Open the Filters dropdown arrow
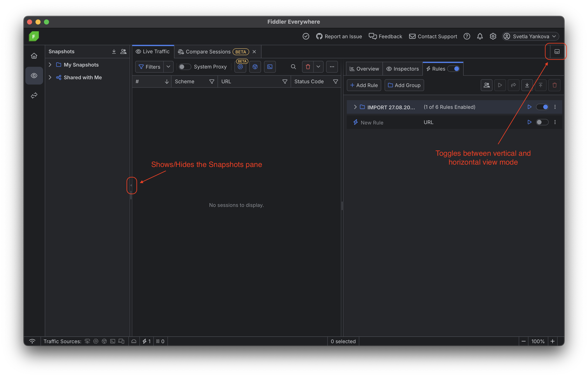This screenshot has height=377, width=588. click(168, 67)
